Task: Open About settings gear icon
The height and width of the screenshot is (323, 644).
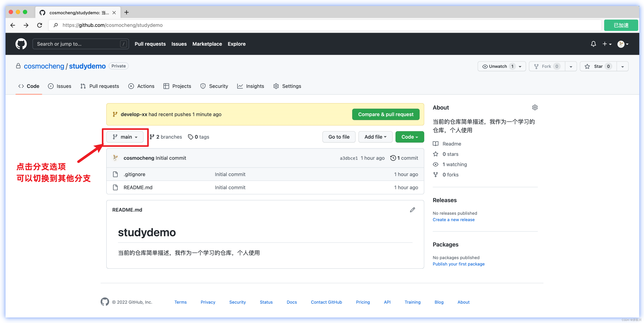Action: point(535,107)
